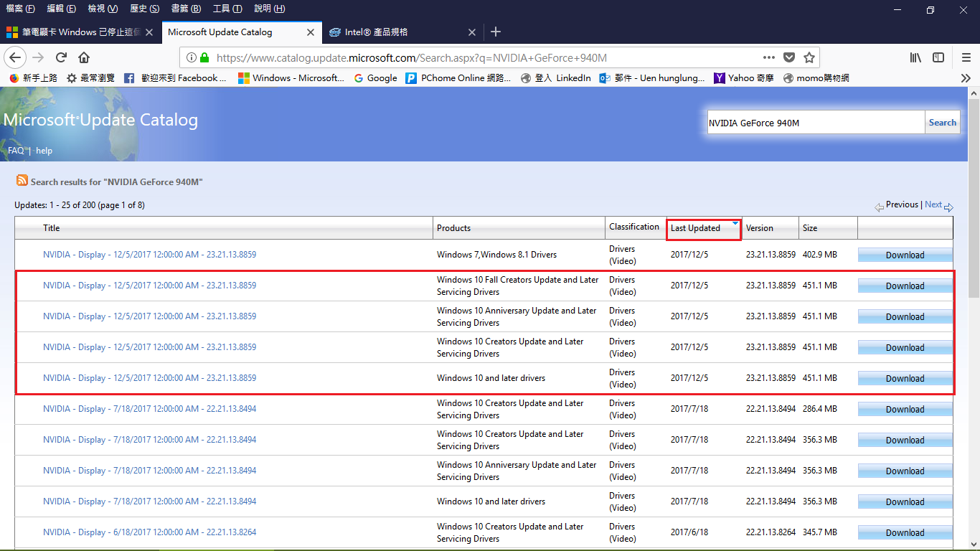Bookmark this page with the star icon
The width and height of the screenshot is (980, 551).
809,57
